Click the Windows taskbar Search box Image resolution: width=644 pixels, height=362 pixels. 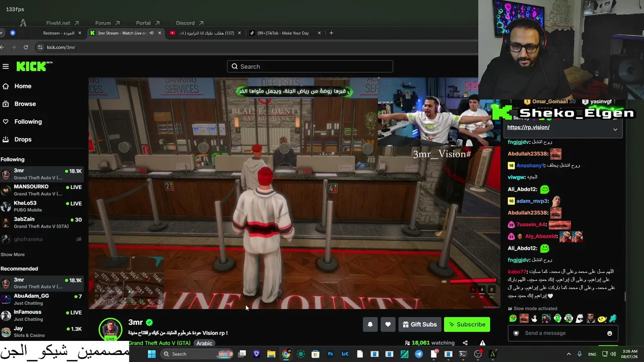click(x=198, y=354)
